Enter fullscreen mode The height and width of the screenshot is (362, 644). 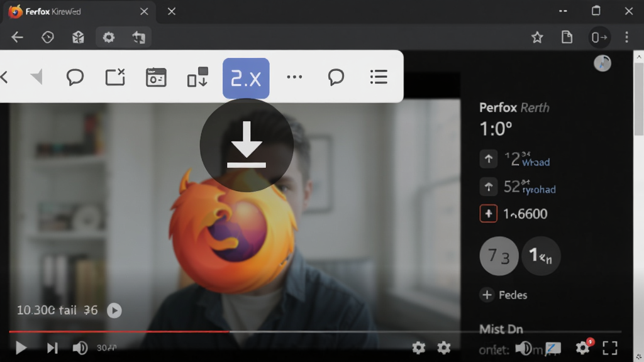[610, 348]
